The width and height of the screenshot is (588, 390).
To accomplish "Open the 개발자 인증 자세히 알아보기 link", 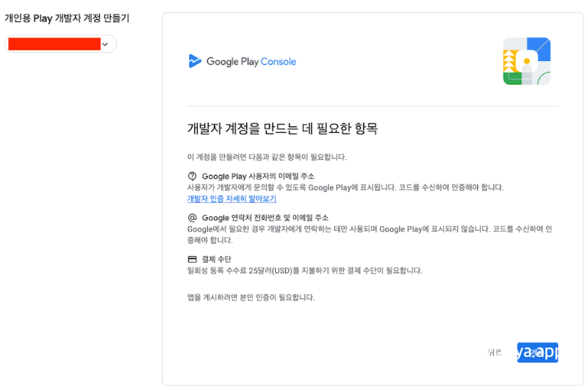I will point(232,198).
